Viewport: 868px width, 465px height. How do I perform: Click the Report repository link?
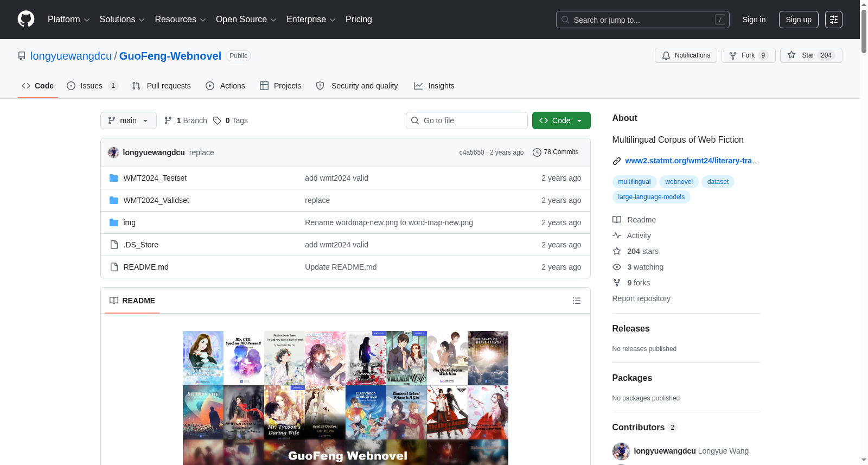pyautogui.click(x=641, y=298)
